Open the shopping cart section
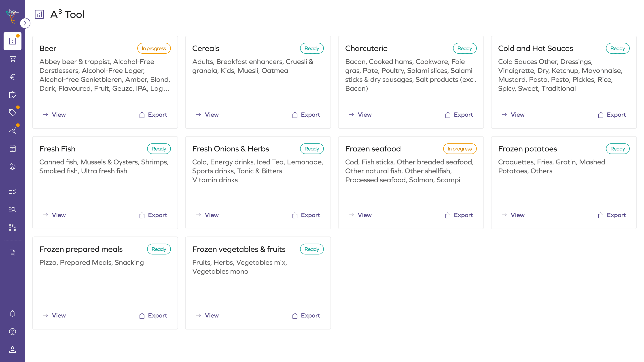644x362 pixels. click(x=12, y=59)
